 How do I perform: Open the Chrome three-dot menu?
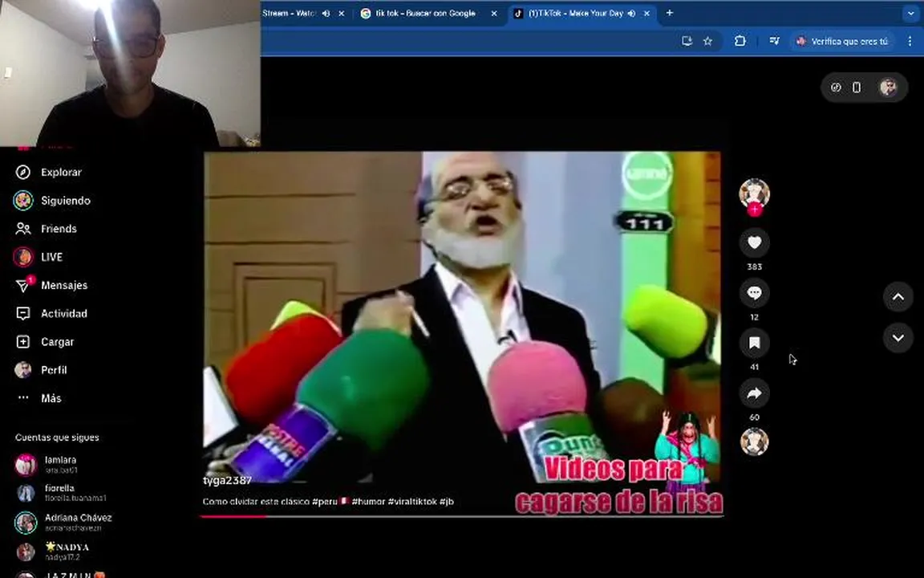coord(910,41)
